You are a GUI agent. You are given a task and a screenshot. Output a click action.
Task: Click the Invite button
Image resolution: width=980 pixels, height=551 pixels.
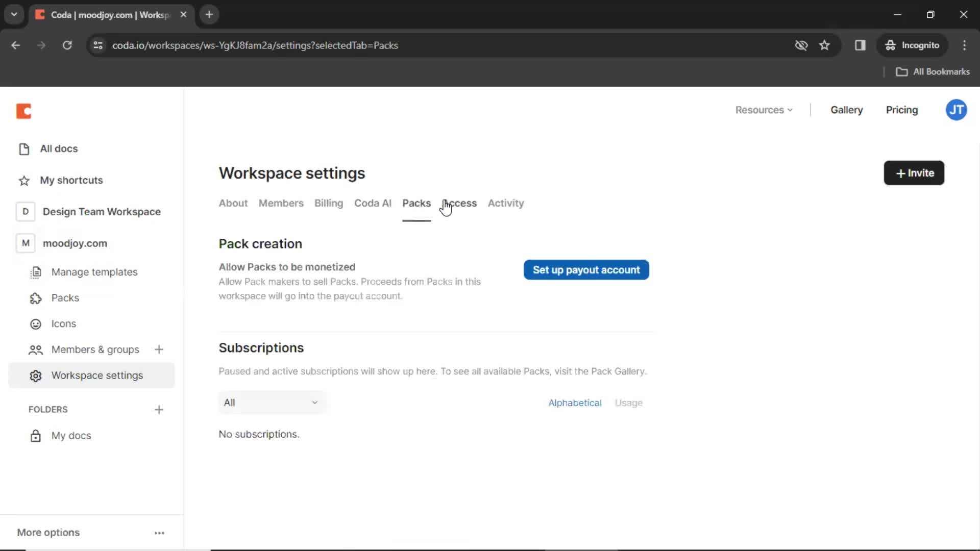point(914,173)
